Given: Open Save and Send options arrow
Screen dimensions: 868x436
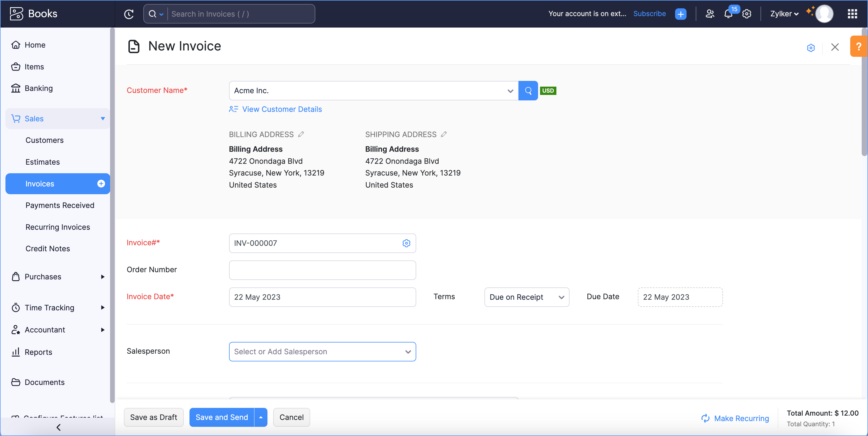Looking at the screenshot, I should [x=261, y=417].
